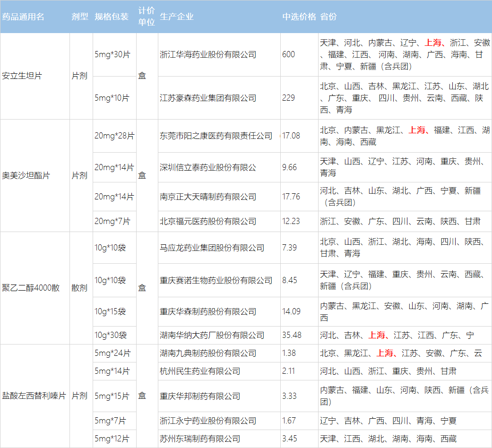Viewport: 492px width, 448px height.
Task: Click red 上海 in 湖南九典制药 row
Action: pos(385,353)
